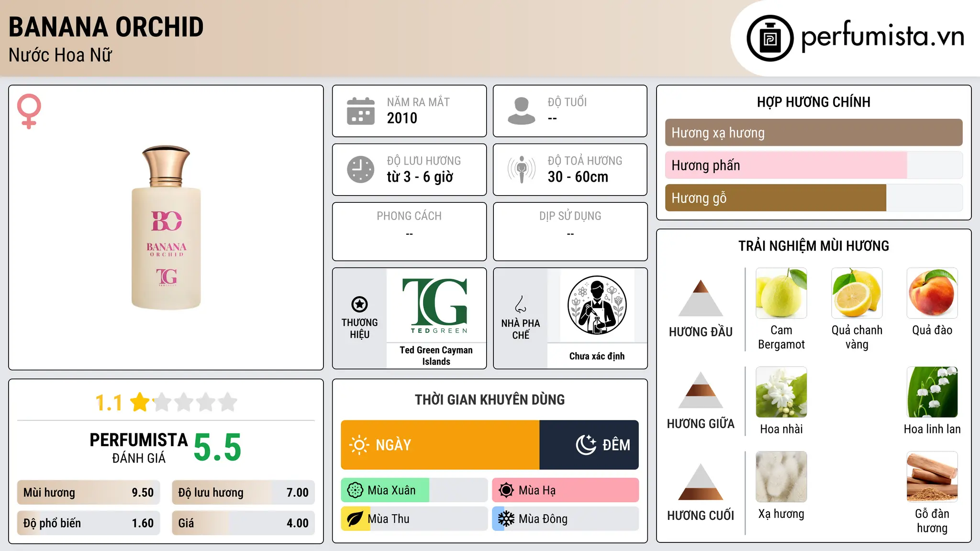Click the Mùi hương 9.50 score bar
This screenshot has width=980, height=551.
(x=89, y=493)
